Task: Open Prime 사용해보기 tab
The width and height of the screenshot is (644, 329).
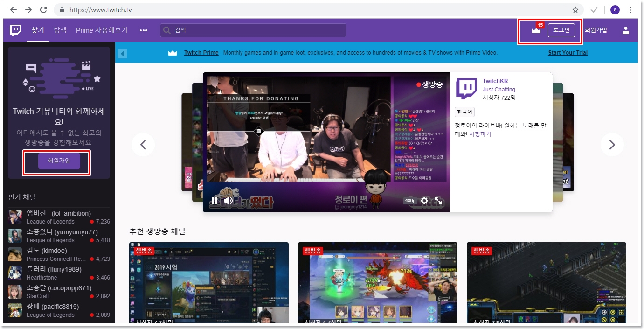Action: [102, 30]
